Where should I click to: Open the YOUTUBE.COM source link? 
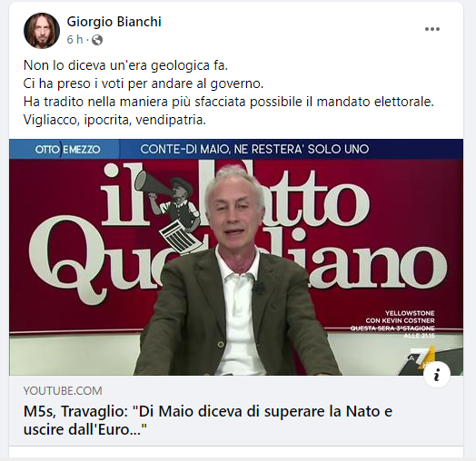coord(63,390)
